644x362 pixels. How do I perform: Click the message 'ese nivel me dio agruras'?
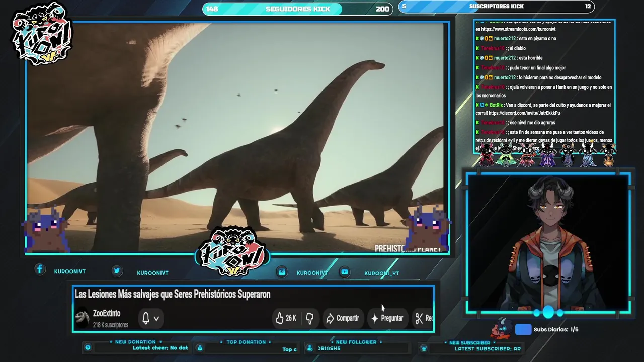tap(532, 123)
